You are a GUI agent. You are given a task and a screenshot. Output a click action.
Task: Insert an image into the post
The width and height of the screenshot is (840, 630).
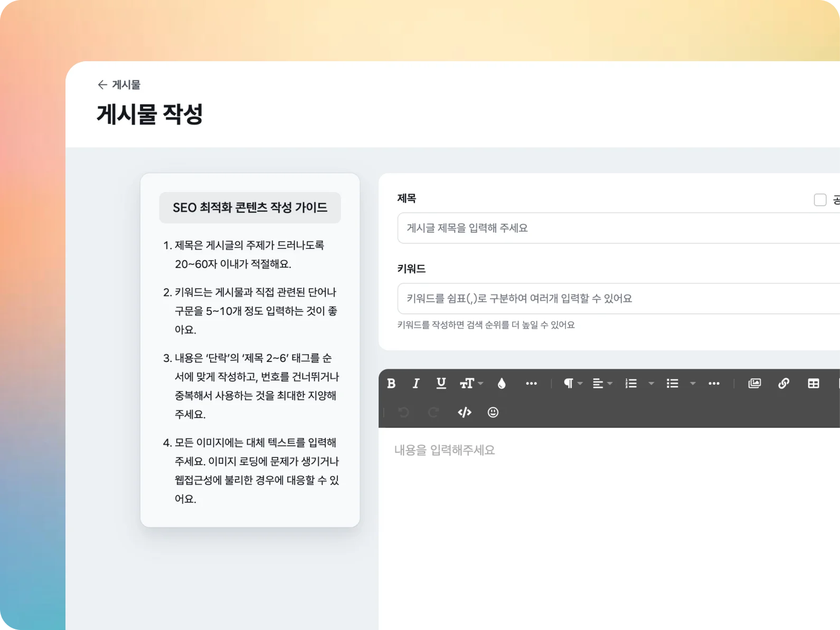tap(755, 384)
